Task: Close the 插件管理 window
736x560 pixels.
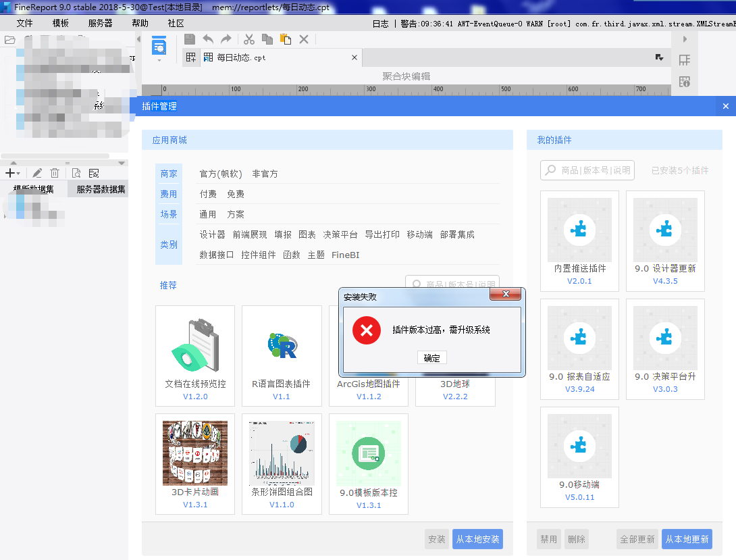Action: click(726, 106)
